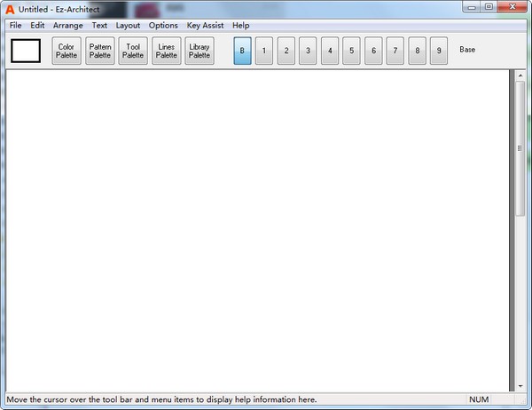Open the Options menu
Screen dimensions: 532x410
(x=163, y=26)
